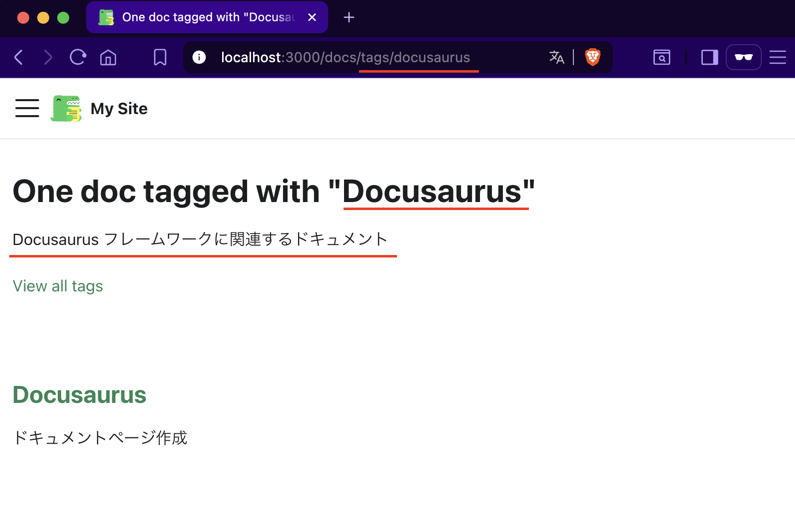Open the site navigation hamburger menu
The height and width of the screenshot is (507, 795).
tap(27, 108)
